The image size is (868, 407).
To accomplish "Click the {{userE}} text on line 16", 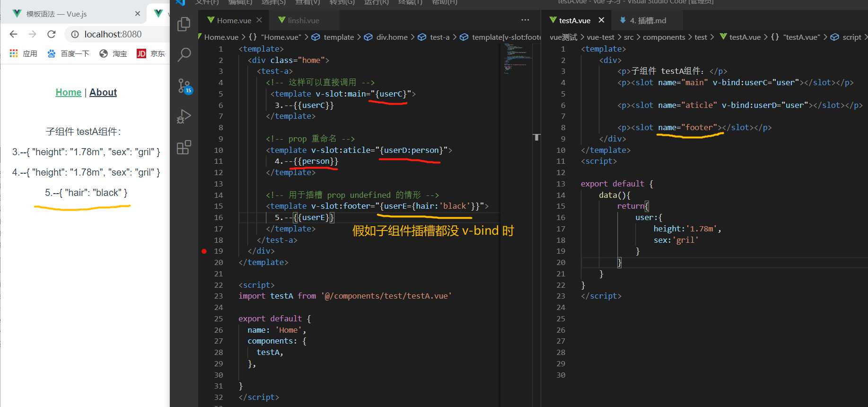I will (x=314, y=218).
